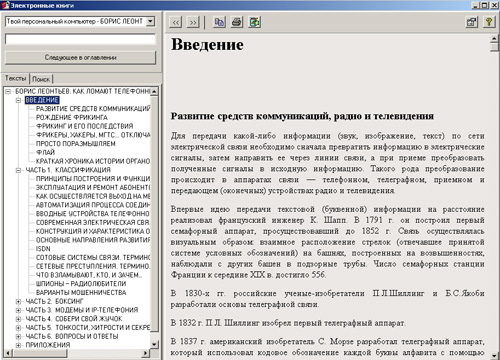Select КРАТКАЯ ХРОНИКА ИСТОРИИ tree item
The width and height of the screenshot is (500, 360).
(93, 161)
